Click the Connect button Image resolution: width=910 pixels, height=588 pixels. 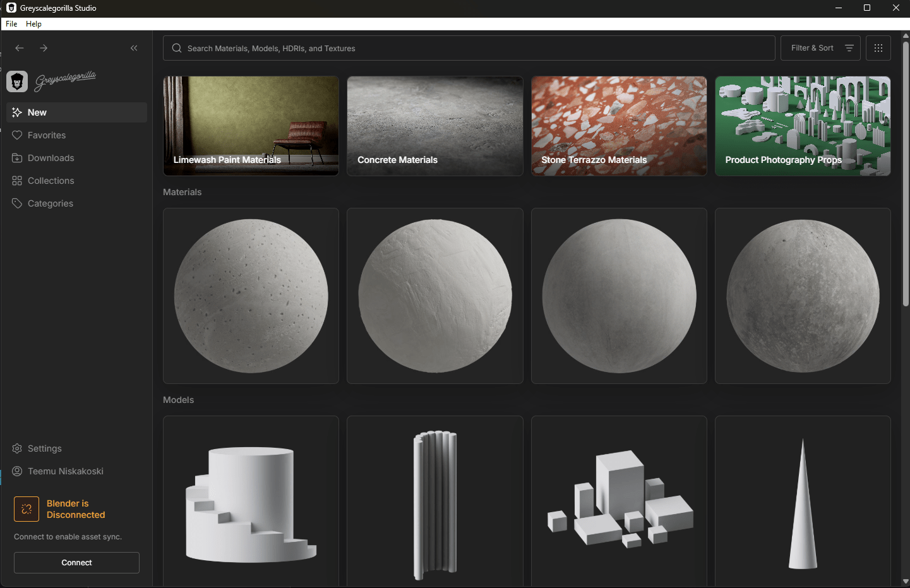pos(76,563)
